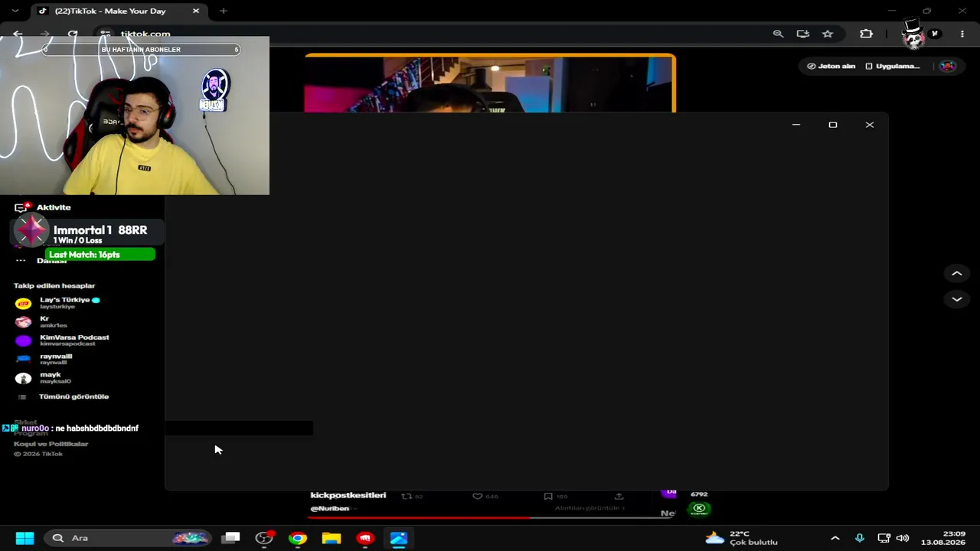Click the video thumbnail at top of feed
The width and height of the screenshot is (980, 551).
coord(490,83)
